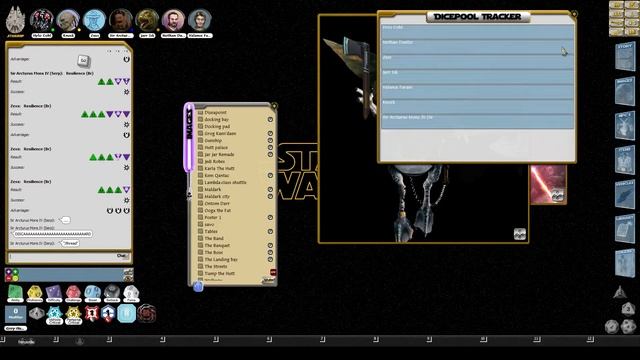Select the Knock character portrait
This screenshot has width=640, height=360.
(68, 20)
